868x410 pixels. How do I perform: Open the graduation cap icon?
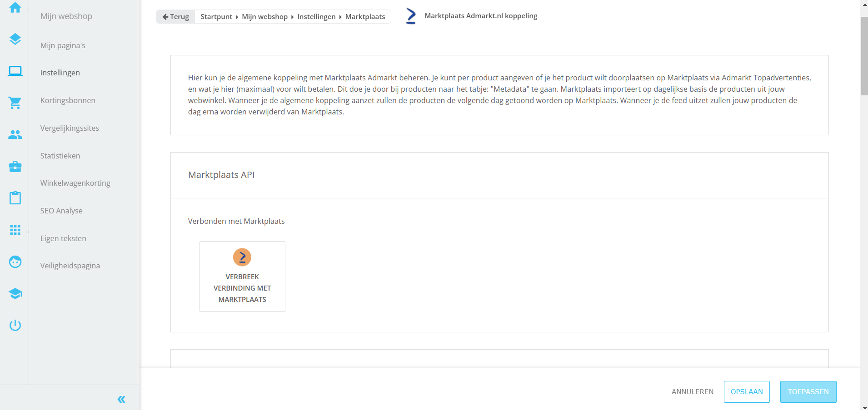pyautogui.click(x=15, y=294)
